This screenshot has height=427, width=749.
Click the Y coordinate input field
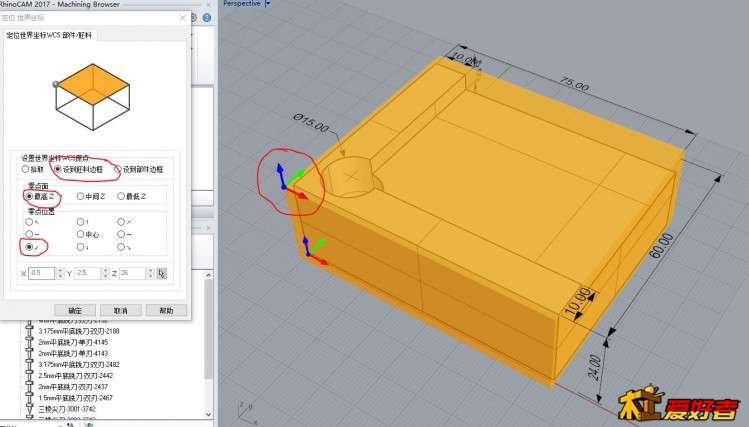pos(87,273)
